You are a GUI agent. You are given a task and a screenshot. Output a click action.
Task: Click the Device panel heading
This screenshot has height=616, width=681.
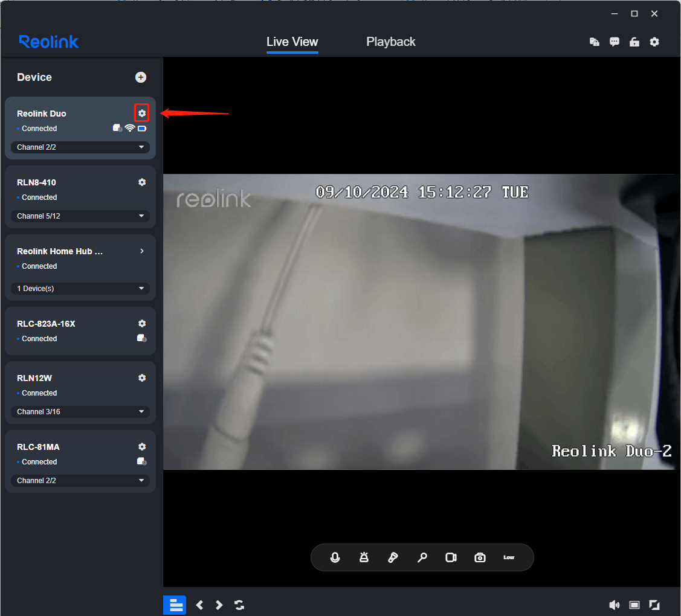(34, 77)
